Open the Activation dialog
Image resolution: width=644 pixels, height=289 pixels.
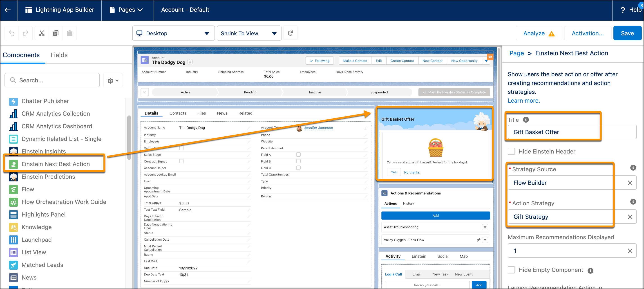point(588,33)
